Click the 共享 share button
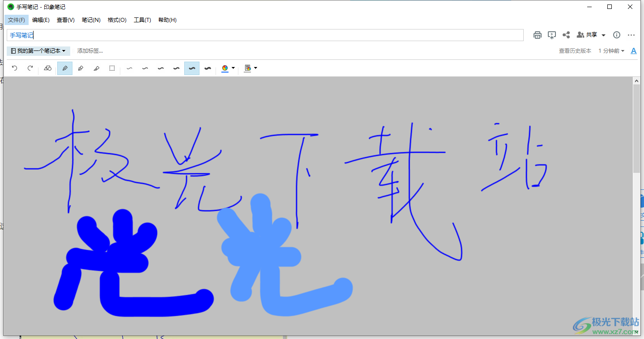Image resolution: width=644 pixels, height=339 pixels. 587,35
